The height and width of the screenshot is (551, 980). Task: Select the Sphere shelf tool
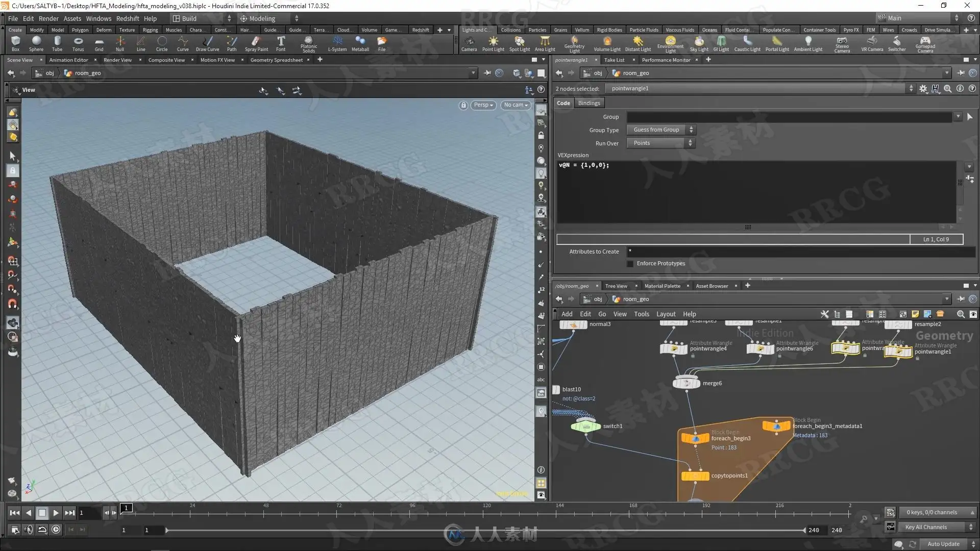click(x=36, y=43)
